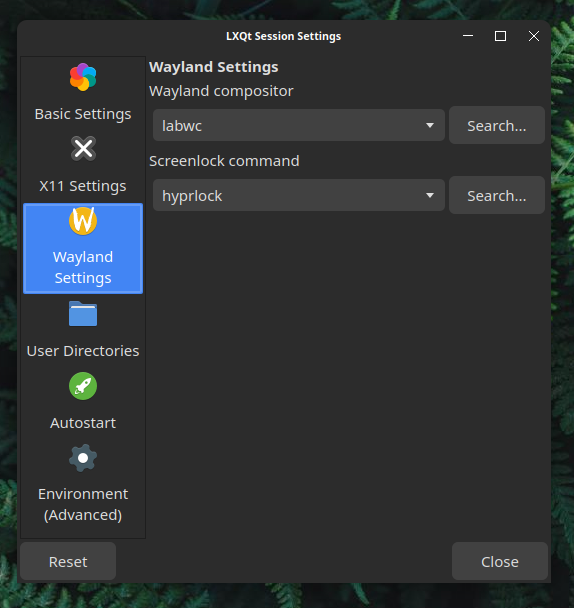Click the Close button at bottom
Image resolution: width=574 pixels, height=608 pixels.
click(x=500, y=561)
